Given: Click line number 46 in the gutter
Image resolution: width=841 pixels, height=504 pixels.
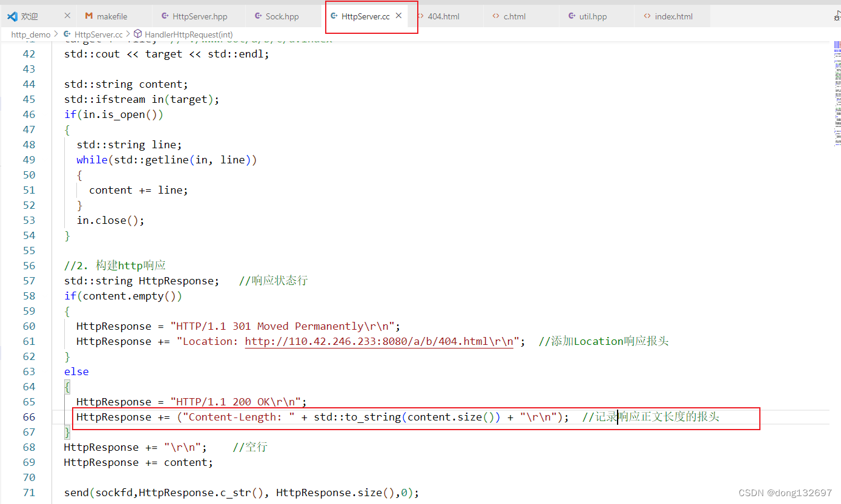Looking at the screenshot, I should tap(29, 114).
